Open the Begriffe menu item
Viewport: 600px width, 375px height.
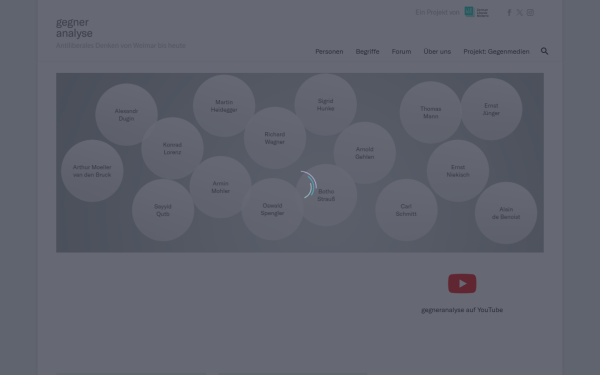click(x=367, y=51)
